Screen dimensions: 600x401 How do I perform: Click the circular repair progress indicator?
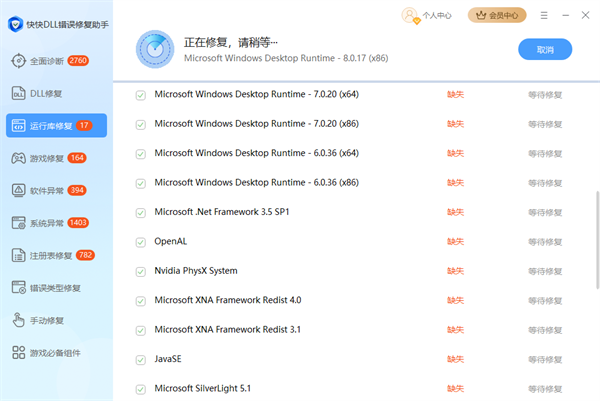coord(156,49)
